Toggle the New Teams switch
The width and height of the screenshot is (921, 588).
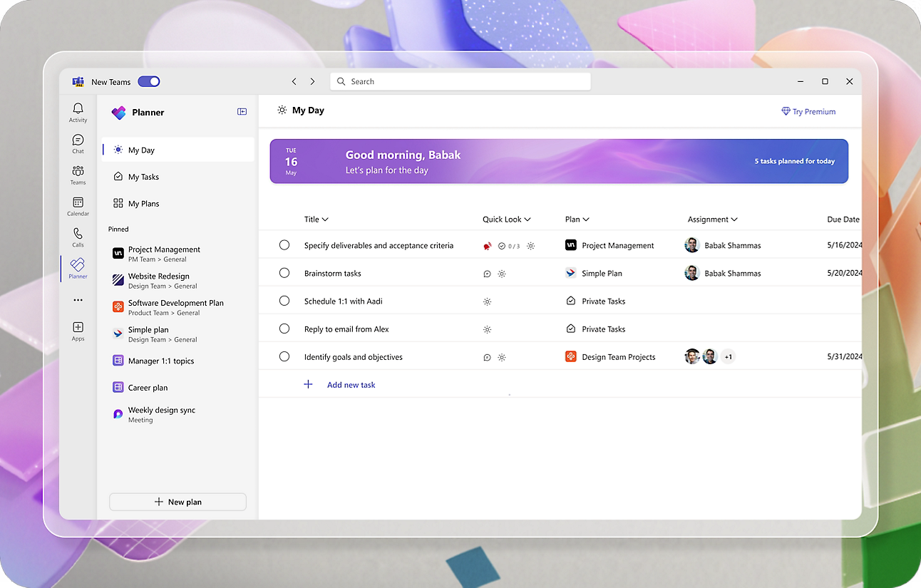[x=148, y=81]
